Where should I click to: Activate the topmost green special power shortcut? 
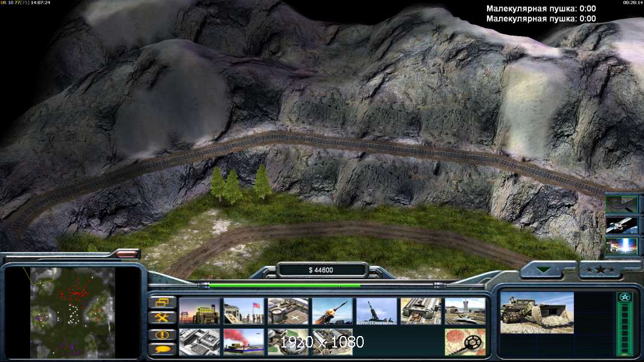(x=622, y=204)
